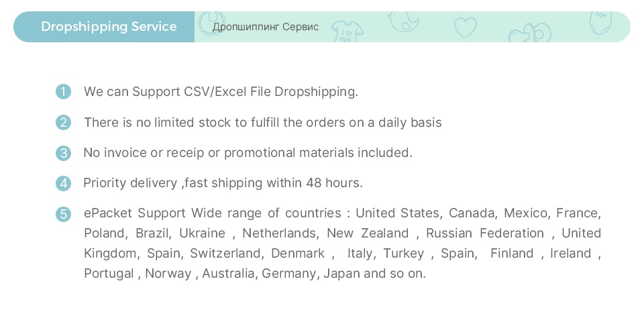The width and height of the screenshot is (644, 322).
Task: Click the number 1 circle badge
Action: click(63, 92)
